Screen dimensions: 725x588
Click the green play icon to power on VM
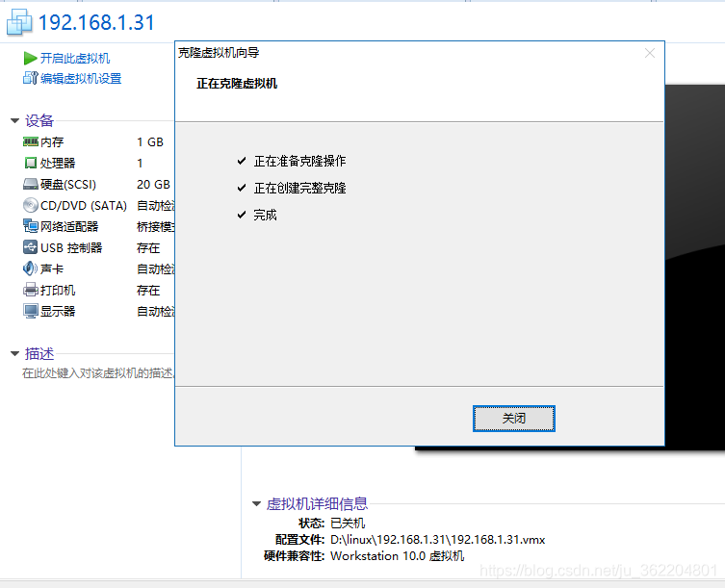click(x=30, y=59)
